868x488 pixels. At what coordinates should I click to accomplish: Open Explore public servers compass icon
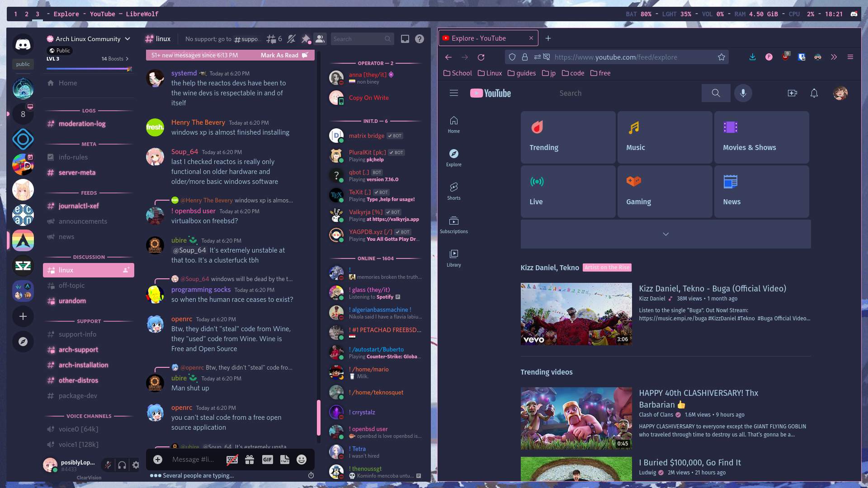(x=23, y=342)
